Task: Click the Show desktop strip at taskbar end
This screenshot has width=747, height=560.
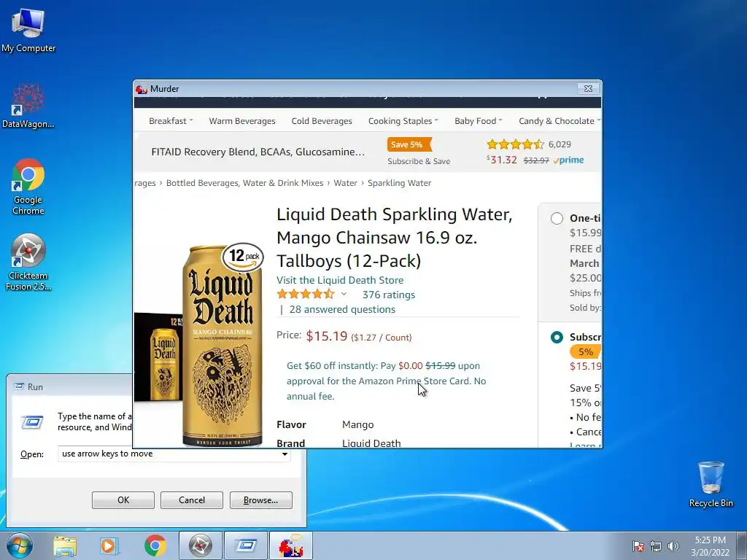Action: coord(743,546)
